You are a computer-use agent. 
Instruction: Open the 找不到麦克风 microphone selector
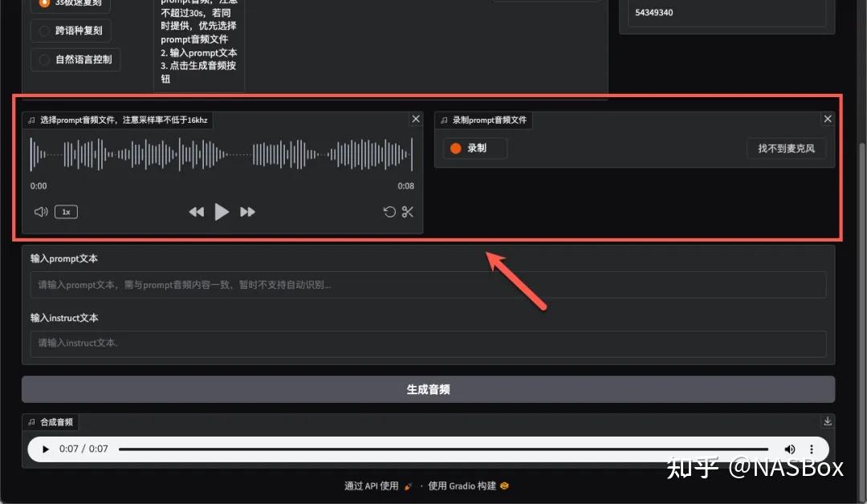(786, 148)
